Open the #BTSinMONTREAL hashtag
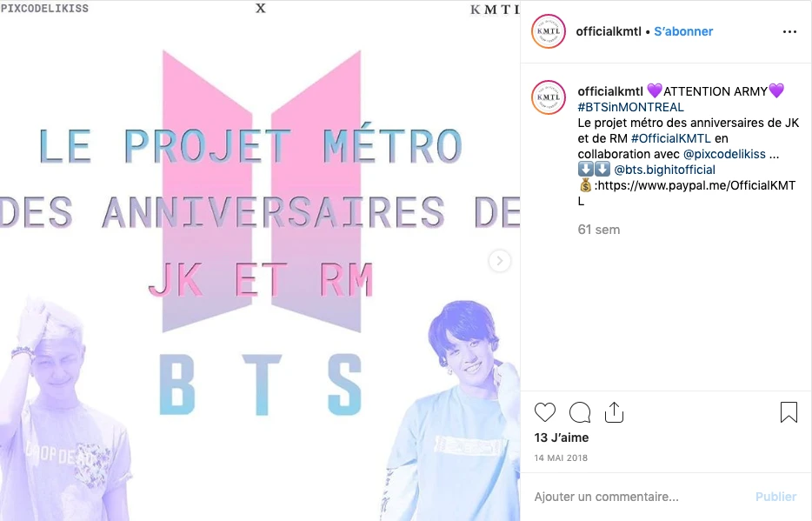The image size is (812, 521). (x=631, y=107)
